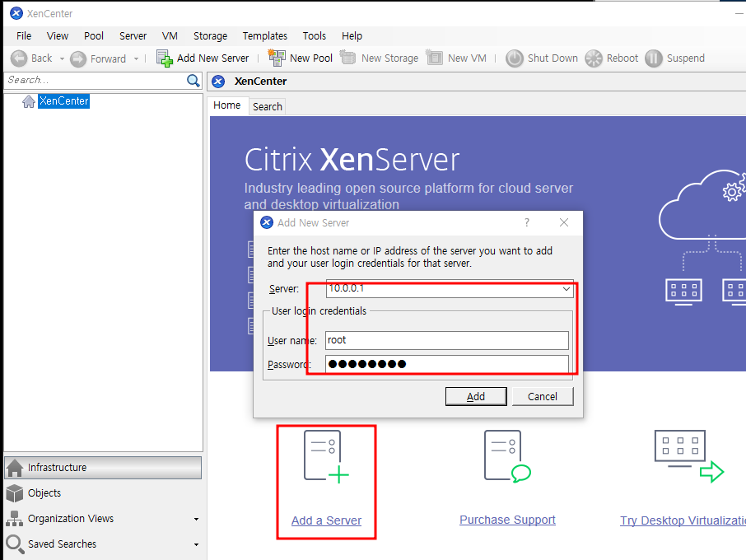Click the Saved Searches magnifier icon

[15, 544]
